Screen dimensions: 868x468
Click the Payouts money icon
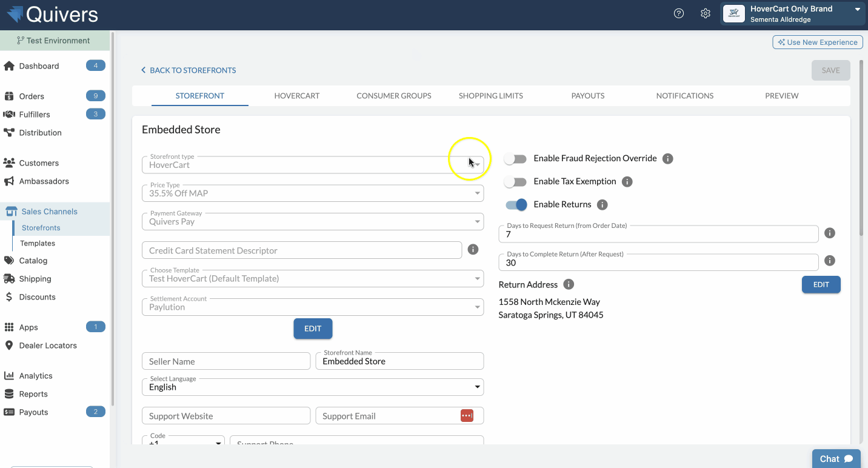(9, 412)
